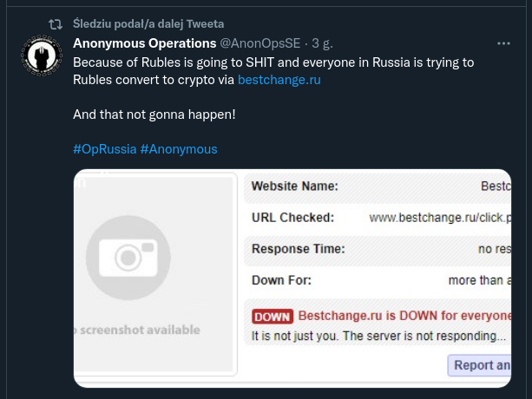Viewport: 532px width, 399px height.
Task: Click the Down For row in image
Action: click(378, 281)
